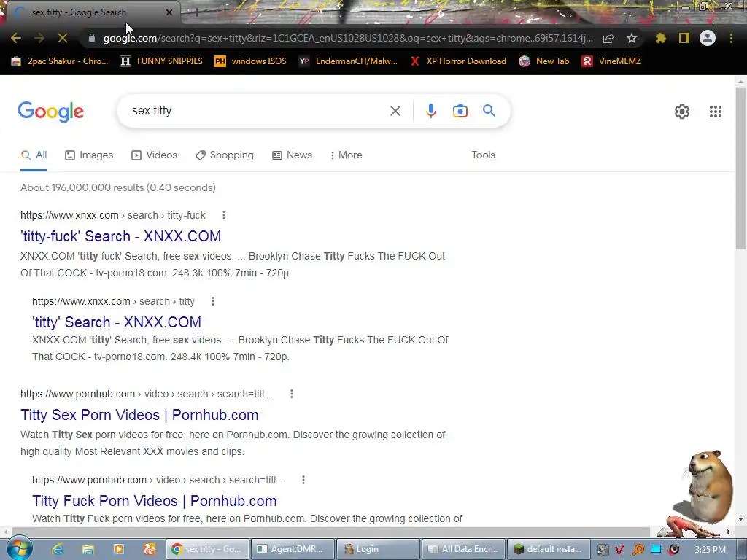The height and width of the screenshot is (560, 747).
Task: Select the All results tab
Action: tap(34, 155)
